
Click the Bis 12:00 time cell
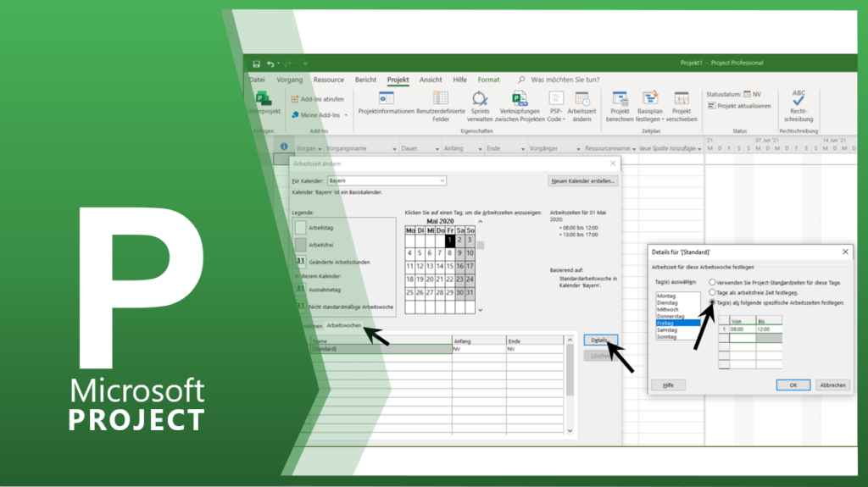pos(769,329)
